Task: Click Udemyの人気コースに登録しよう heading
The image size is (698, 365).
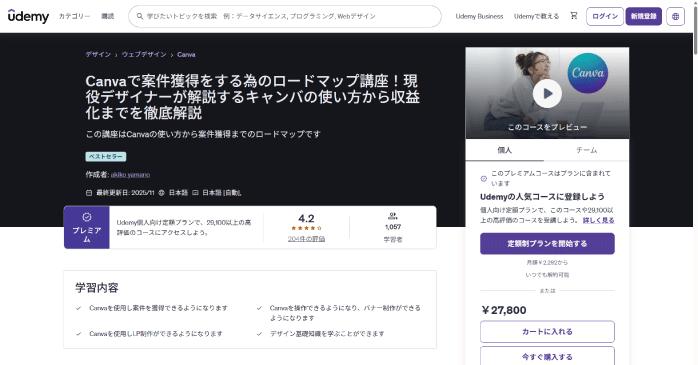Action: [542, 197]
